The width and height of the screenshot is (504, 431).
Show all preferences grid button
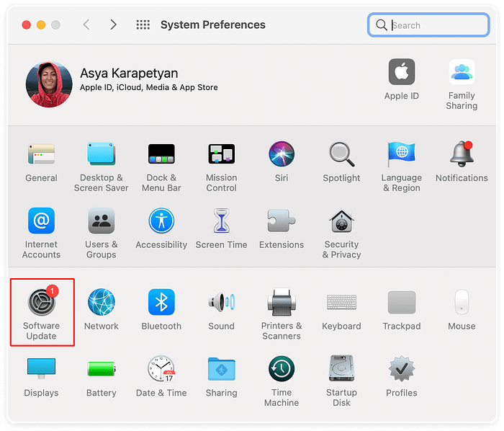tap(143, 25)
